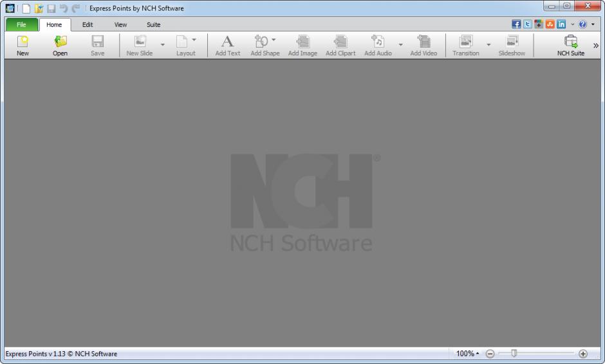
Task: Minimize the Express Points window
Action: click(x=552, y=6)
